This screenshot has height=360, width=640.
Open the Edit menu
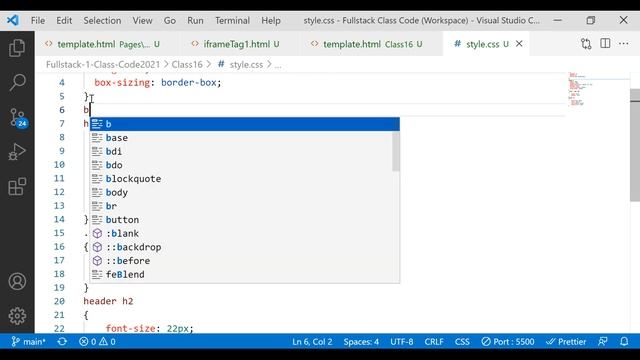(x=64, y=20)
